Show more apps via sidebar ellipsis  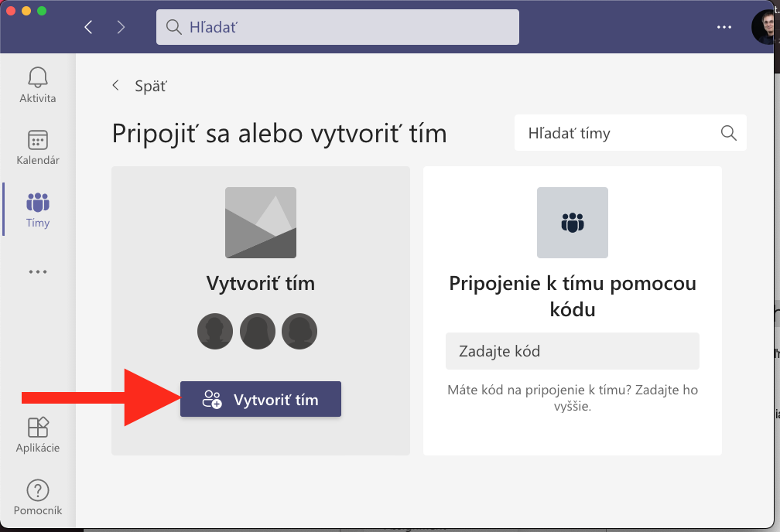(37, 272)
